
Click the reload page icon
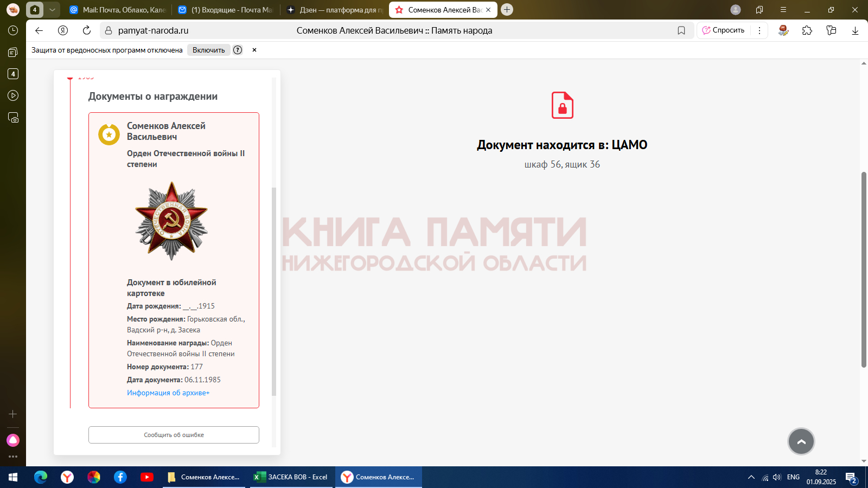point(87,30)
